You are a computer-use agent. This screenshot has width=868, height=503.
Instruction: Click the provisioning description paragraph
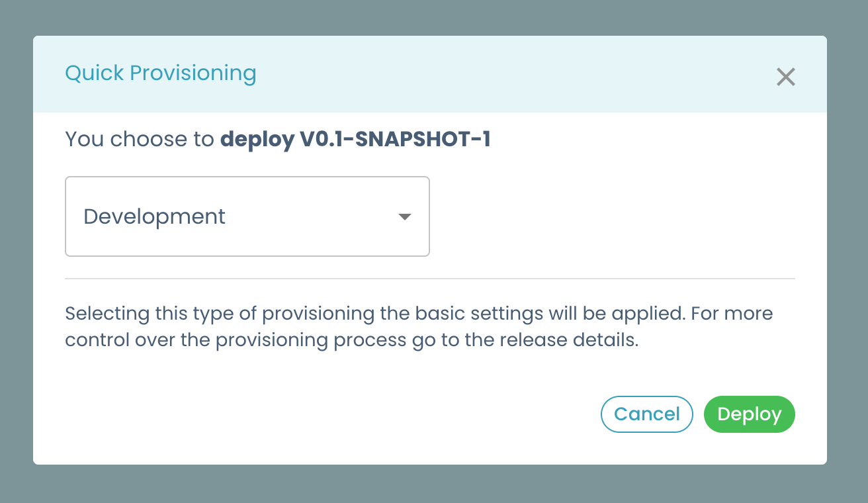(x=418, y=326)
